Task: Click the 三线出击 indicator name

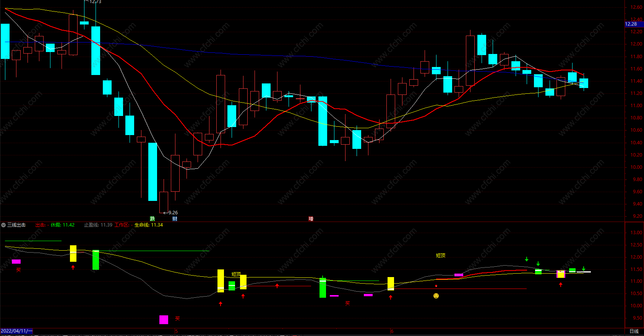Action: 16,225
